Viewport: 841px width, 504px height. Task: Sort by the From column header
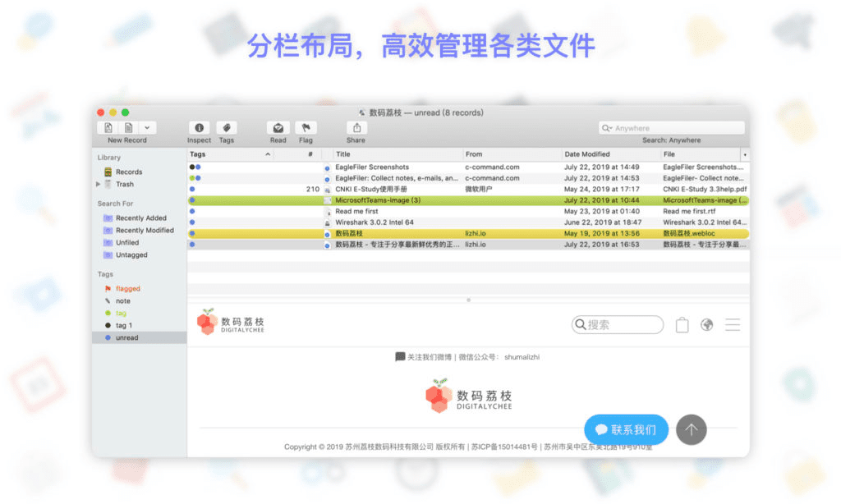(x=512, y=154)
